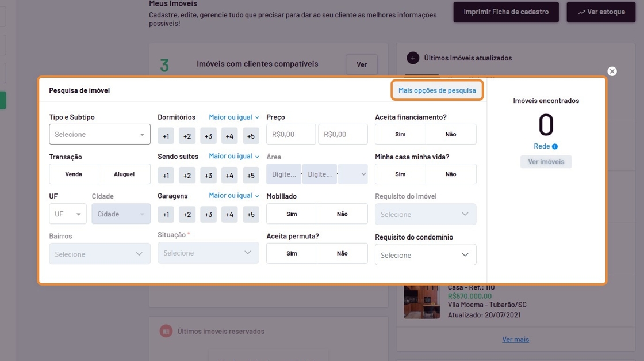This screenshot has height=361, width=644.
Task: Click the Últimos imóveis reservados icon
Action: tap(166, 332)
